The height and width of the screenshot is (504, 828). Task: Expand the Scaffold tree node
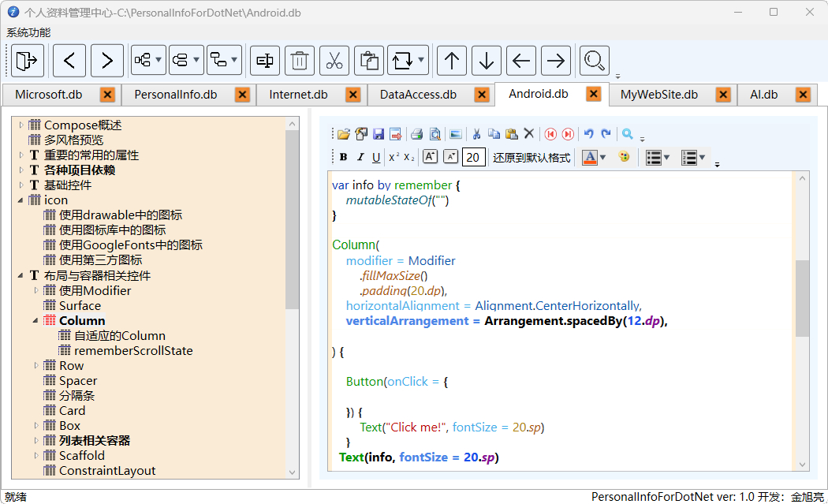36,455
